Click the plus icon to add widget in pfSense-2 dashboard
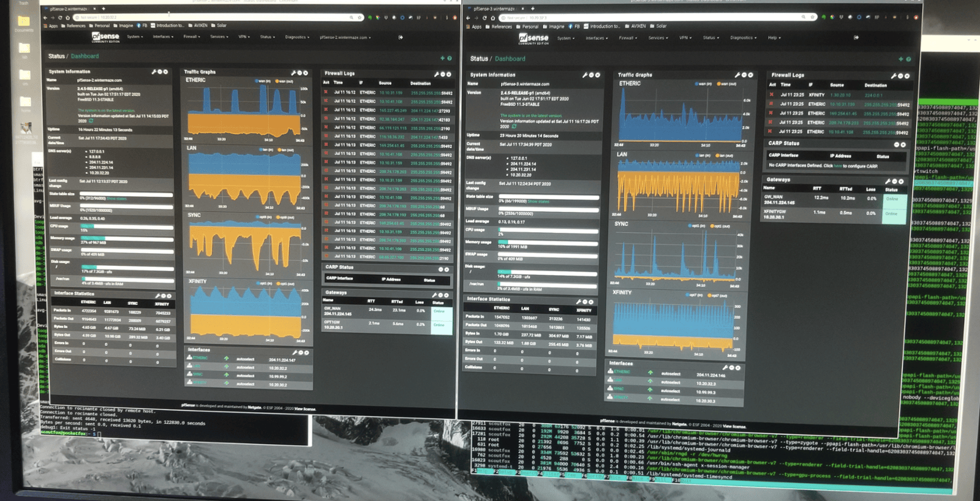This screenshot has height=501, width=980. tap(442, 58)
